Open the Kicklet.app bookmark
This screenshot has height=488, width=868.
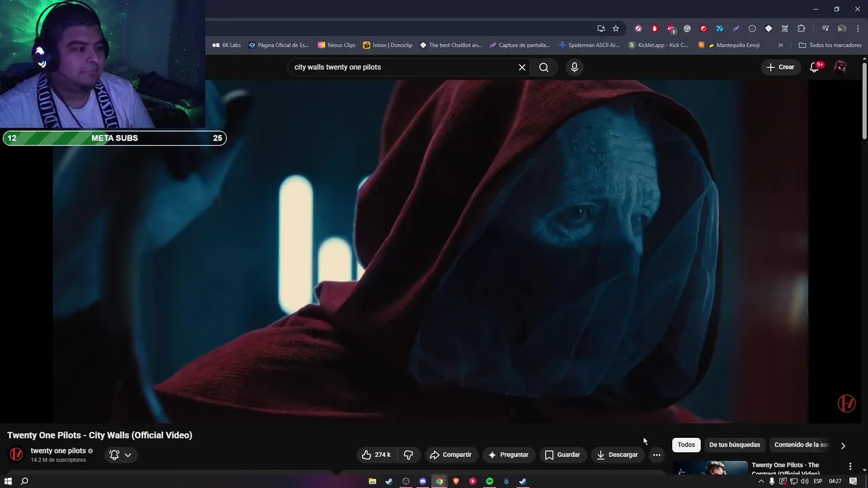658,45
